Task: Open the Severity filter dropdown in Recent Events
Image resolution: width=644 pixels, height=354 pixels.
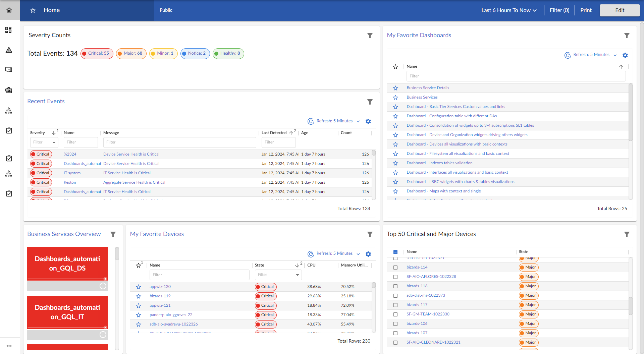Action: pyautogui.click(x=54, y=142)
